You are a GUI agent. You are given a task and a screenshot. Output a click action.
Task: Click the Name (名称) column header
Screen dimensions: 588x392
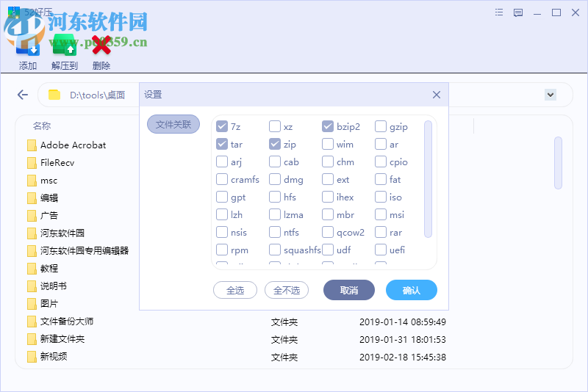pyautogui.click(x=42, y=126)
